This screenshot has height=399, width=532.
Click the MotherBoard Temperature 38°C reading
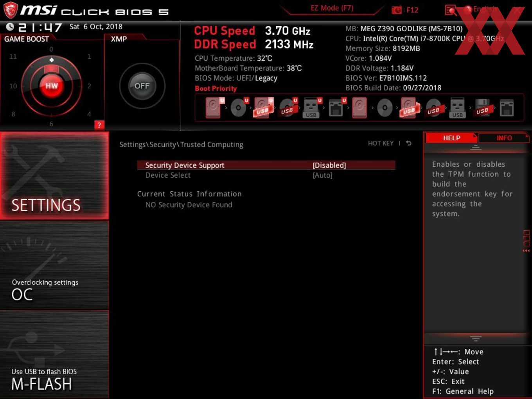[248, 68]
